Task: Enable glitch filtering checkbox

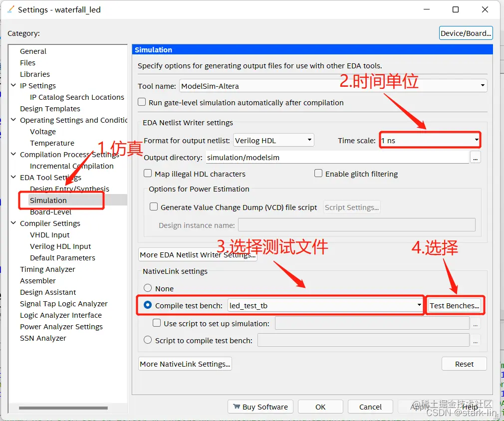Action: [318, 174]
